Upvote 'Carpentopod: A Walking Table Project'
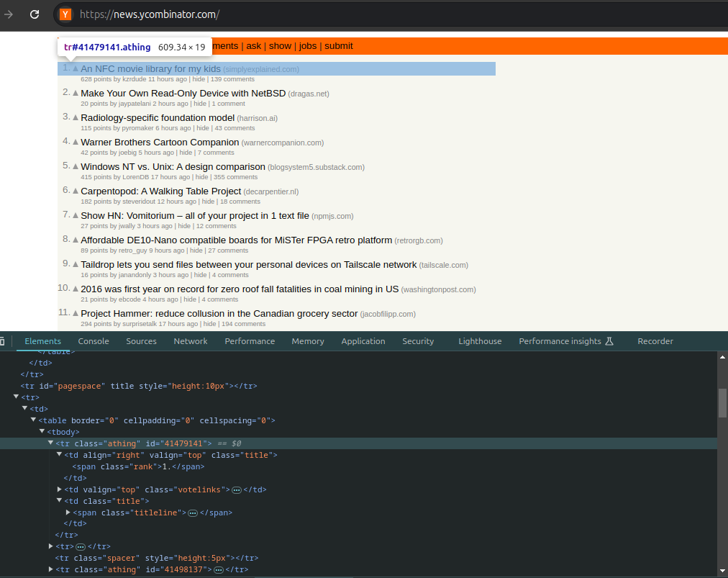This screenshot has width=728, height=578. 76,191
